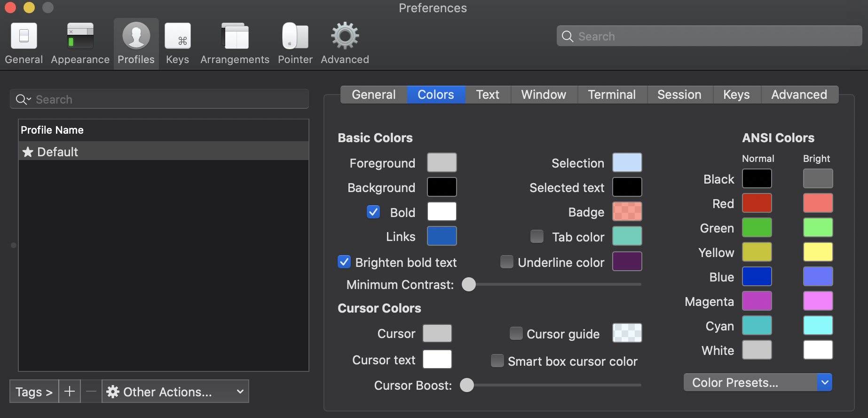Open the ANSI Bright White swatch

point(818,350)
